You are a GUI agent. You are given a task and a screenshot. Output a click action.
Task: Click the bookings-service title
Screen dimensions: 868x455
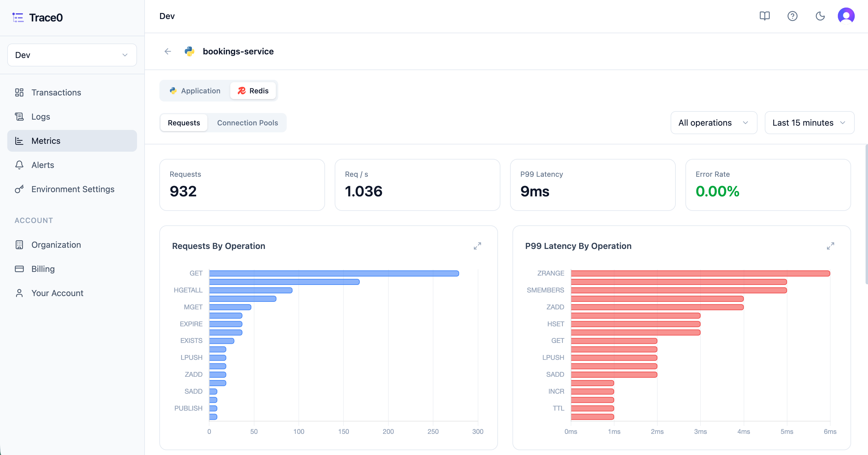pyautogui.click(x=238, y=51)
